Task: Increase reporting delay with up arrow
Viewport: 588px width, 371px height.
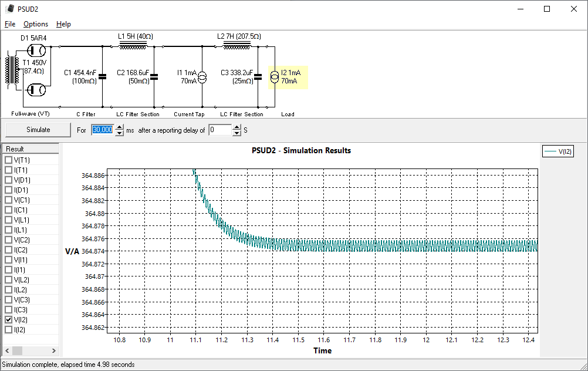Action: [x=236, y=127]
